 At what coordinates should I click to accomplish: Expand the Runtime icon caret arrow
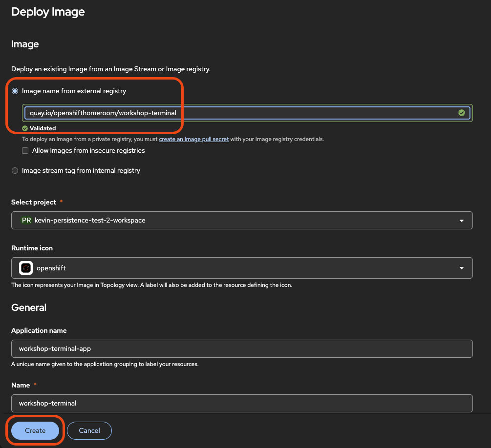tap(462, 268)
